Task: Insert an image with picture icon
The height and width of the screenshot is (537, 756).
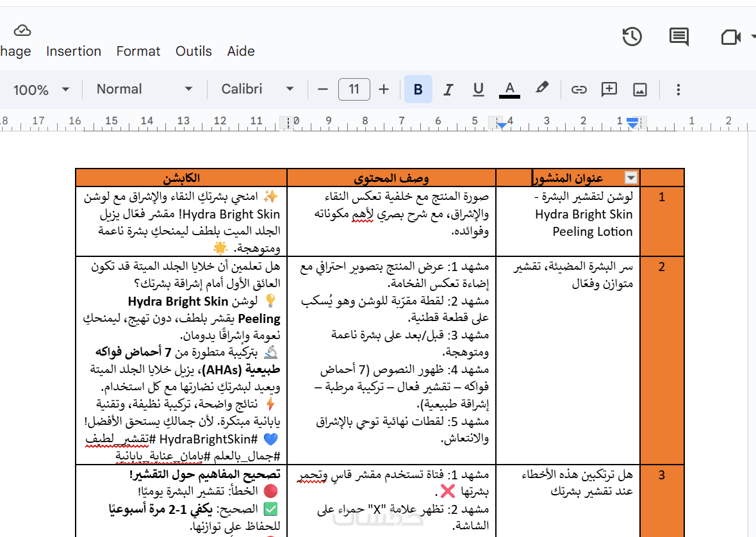Action: [x=640, y=90]
